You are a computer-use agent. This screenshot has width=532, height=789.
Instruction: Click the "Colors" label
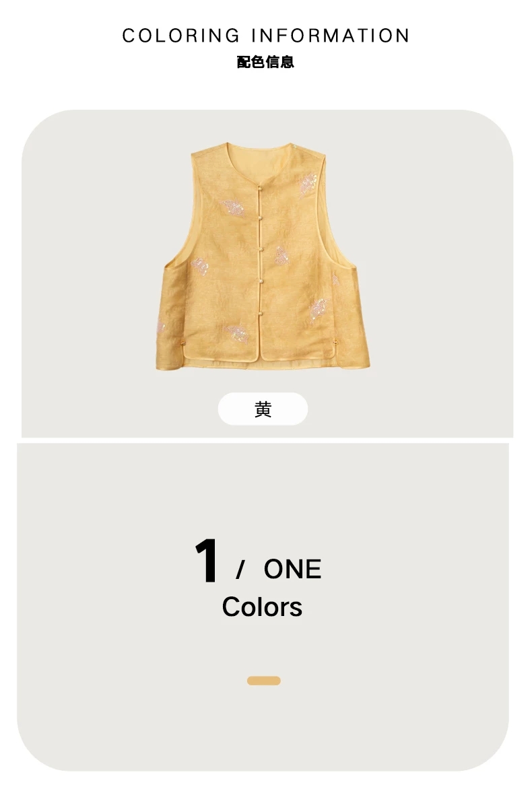[x=262, y=607]
